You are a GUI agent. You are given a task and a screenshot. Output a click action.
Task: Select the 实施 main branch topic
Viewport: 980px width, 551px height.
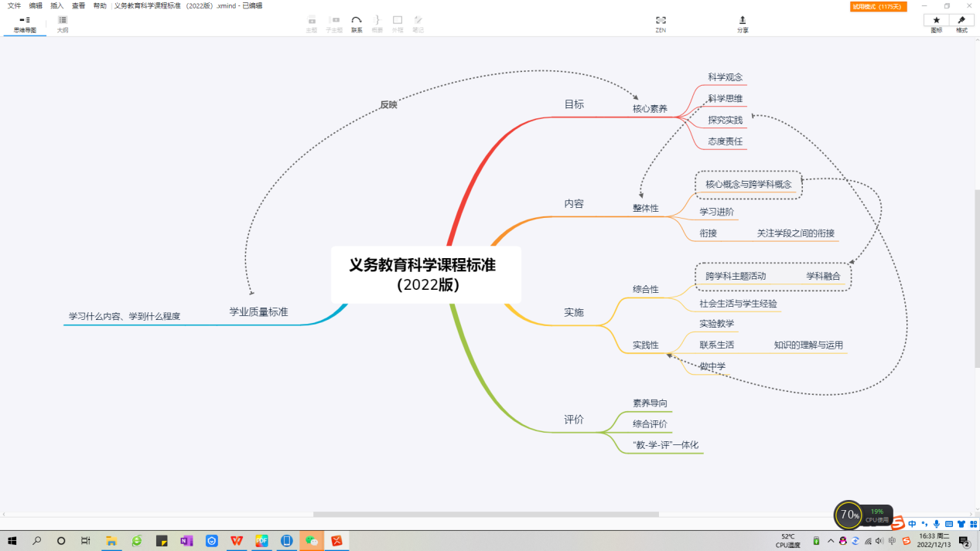pos(574,312)
